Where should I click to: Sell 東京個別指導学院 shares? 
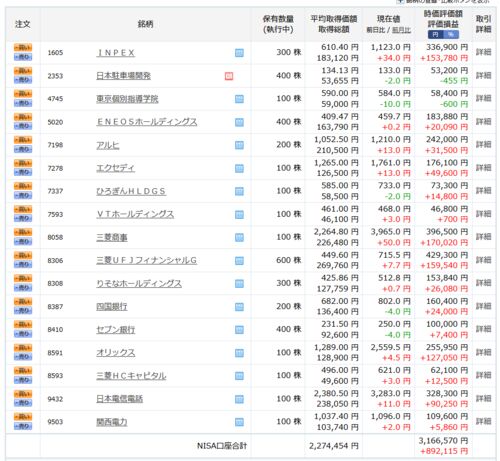23,103
